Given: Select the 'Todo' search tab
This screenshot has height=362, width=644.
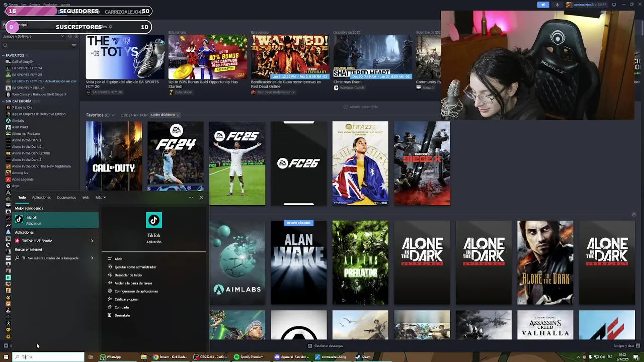Looking at the screenshot, I should point(22,198).
